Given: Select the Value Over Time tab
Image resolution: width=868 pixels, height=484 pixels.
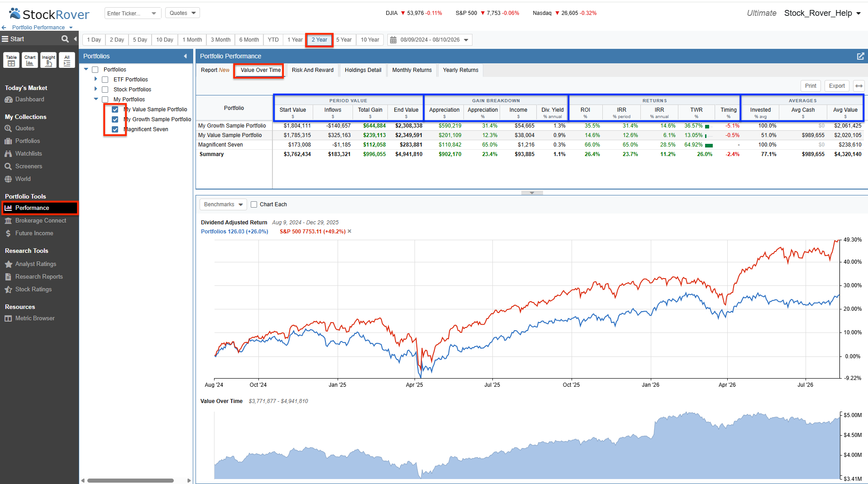Looking at the screenshot, I should pos(260,70).
